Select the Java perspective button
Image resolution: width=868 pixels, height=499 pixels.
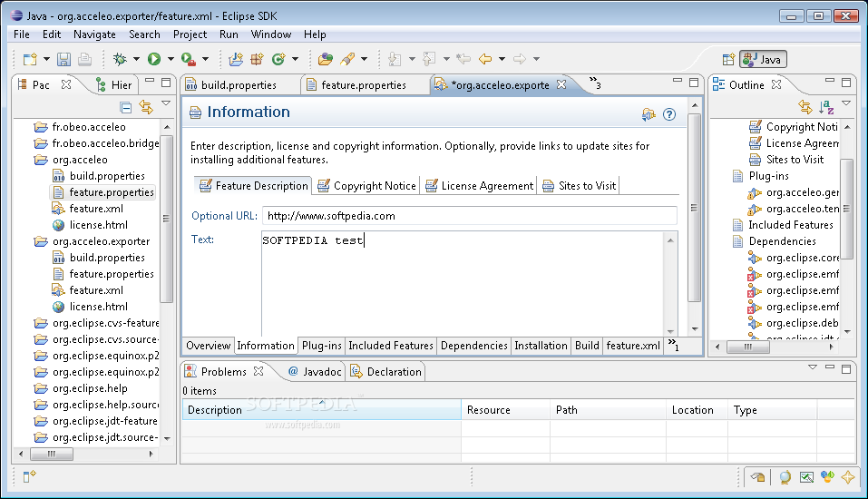[763, 59]
